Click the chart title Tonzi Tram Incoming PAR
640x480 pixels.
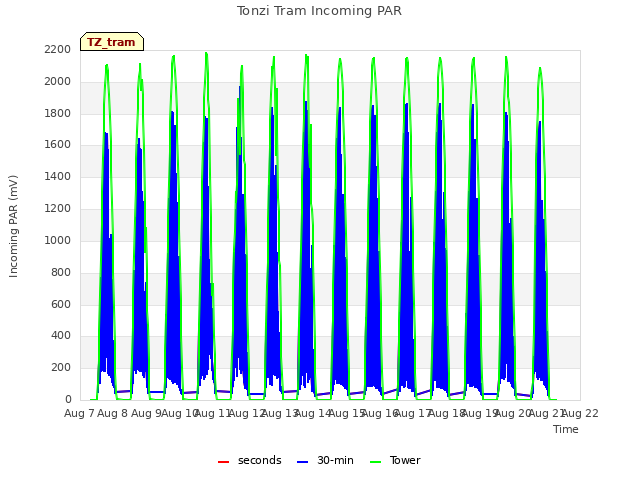[x=319, y=11]
